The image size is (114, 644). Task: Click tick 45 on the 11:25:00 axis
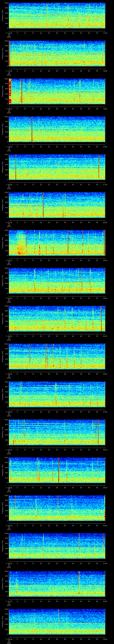pyautogui.click(x=81, y=374)
